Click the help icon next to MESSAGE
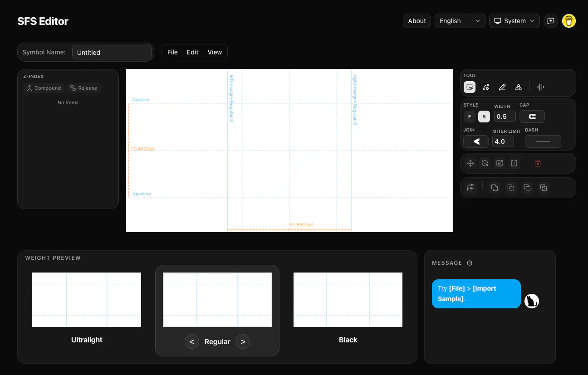The image size is (588, 375). tap(470, 263)
